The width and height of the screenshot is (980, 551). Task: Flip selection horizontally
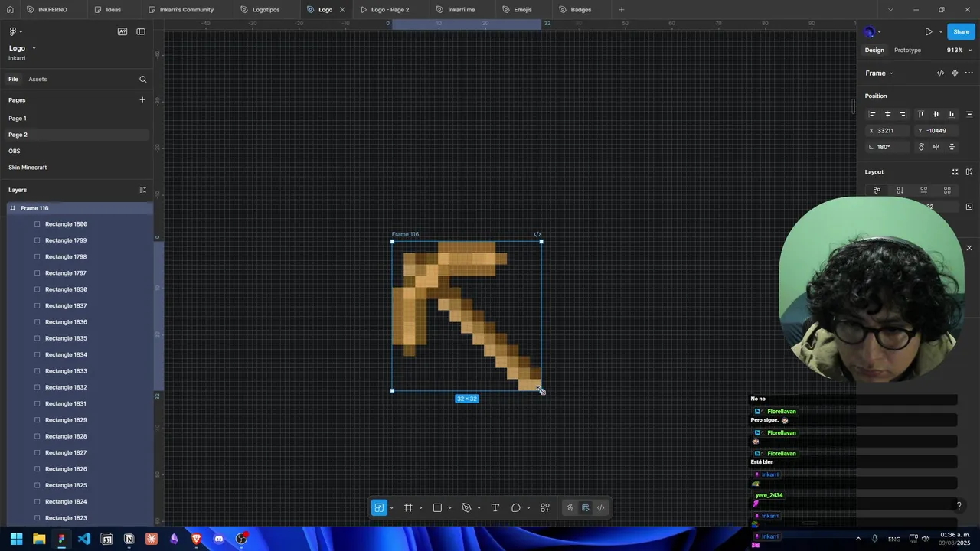point(936,147)
